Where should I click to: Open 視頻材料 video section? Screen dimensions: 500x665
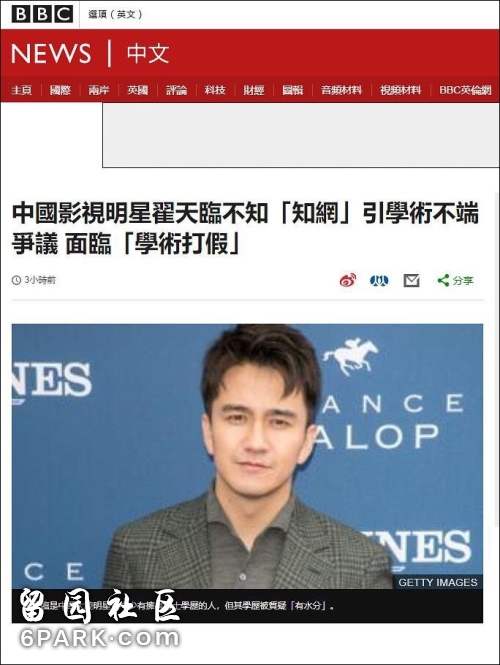(400, 90)
